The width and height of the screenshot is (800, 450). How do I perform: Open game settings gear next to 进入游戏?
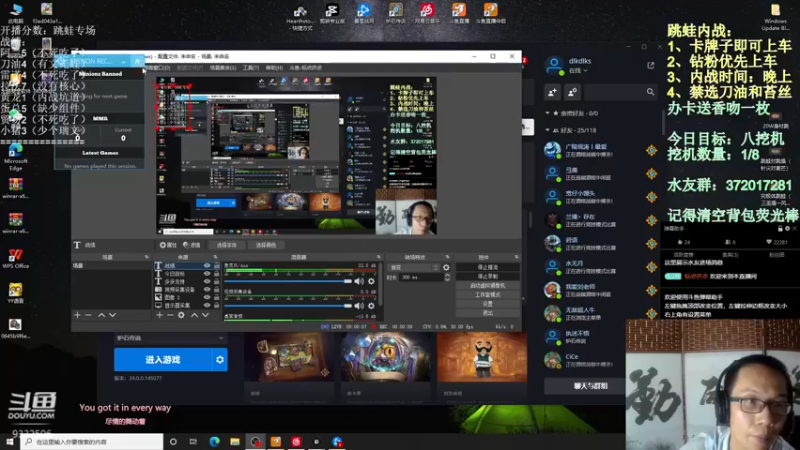220,360
